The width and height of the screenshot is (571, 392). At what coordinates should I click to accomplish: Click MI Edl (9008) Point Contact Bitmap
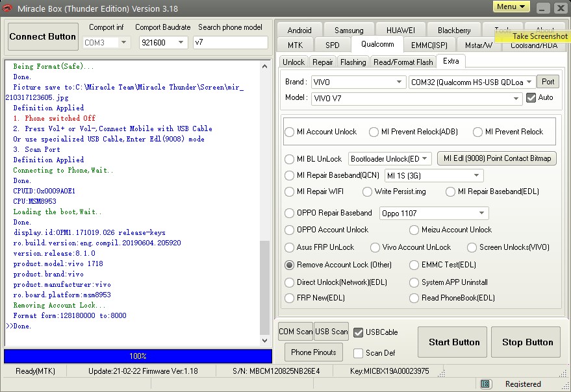[x=497, y=158]
